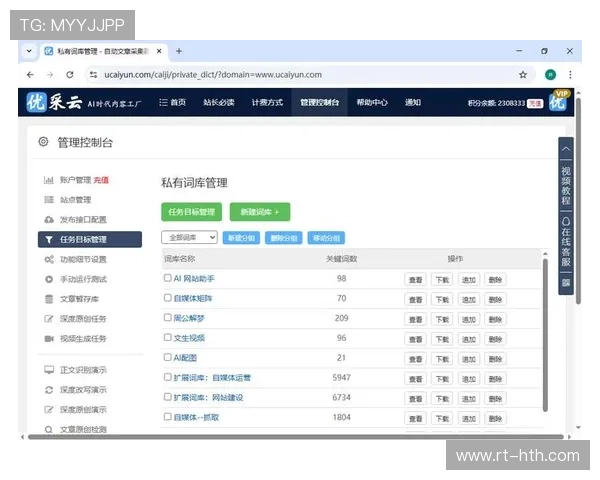Image resolution: width=600 pixels, height=480 pixels.
Task: Close the 私有词库管理 browser tab
Action: tap(159, 51)
